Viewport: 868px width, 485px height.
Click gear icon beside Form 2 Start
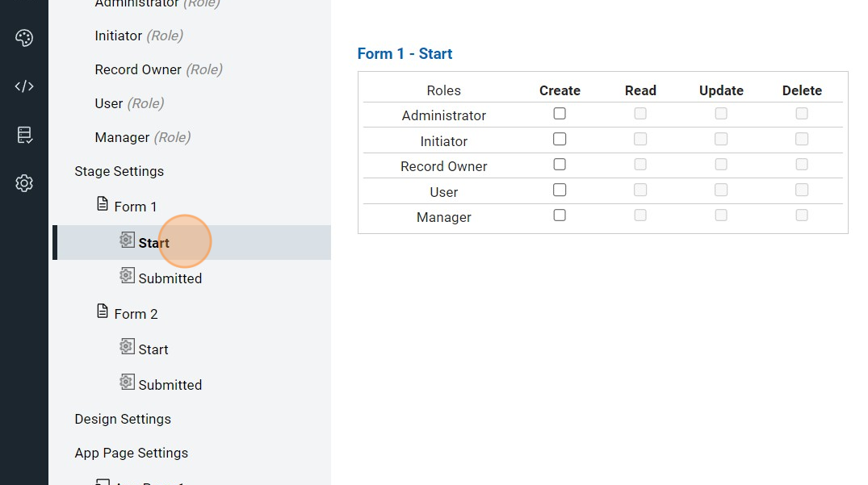(127, 347)
